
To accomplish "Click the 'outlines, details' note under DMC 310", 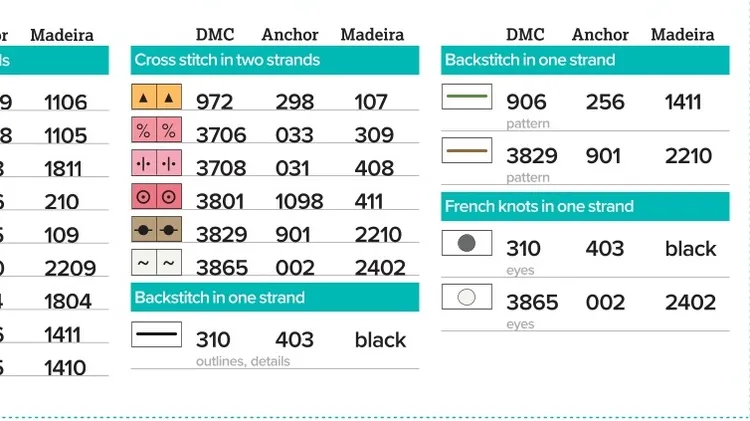I will (243, 361).
